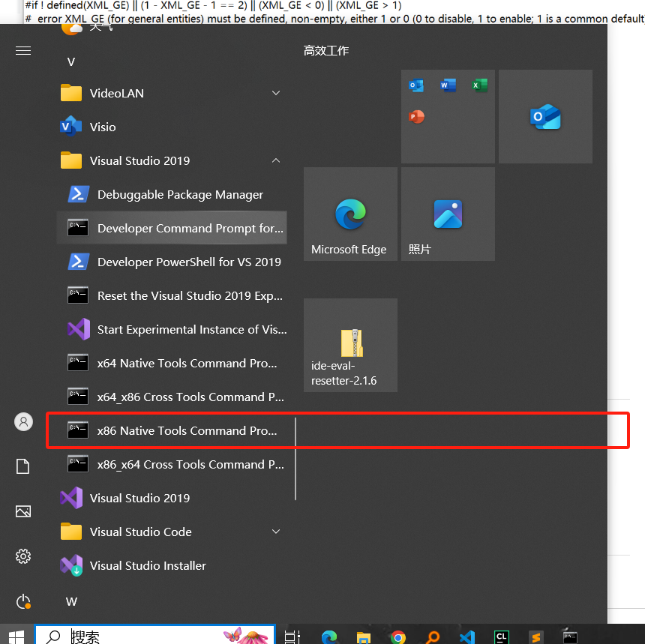
Task: Open the VideoLAN folder
Action: coord(172,94)
